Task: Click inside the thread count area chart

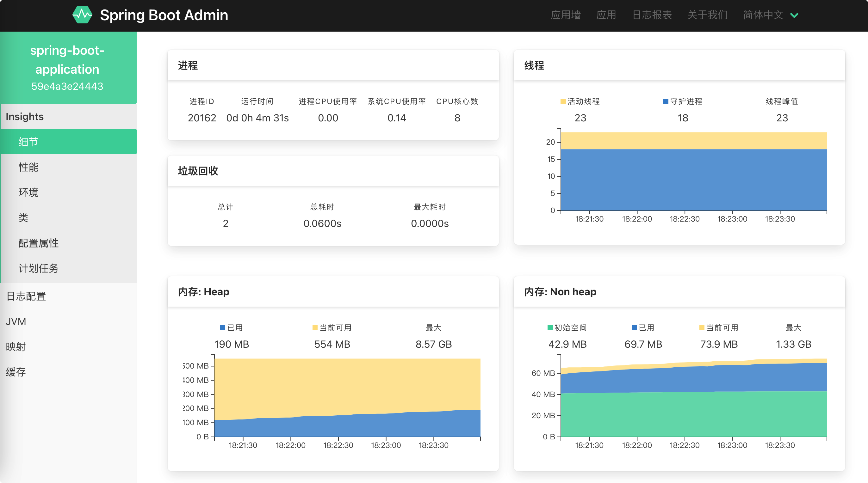Action: coord(693,171)
